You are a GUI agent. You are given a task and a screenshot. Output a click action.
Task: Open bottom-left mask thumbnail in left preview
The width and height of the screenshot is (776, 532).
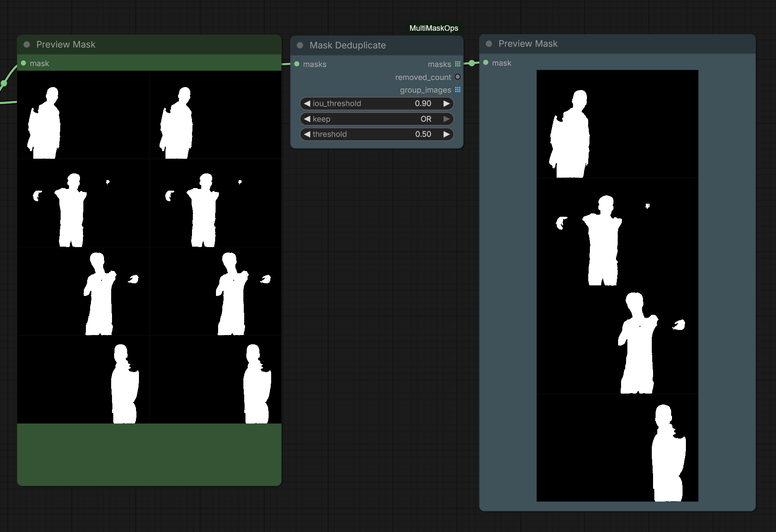click(83, 379)
